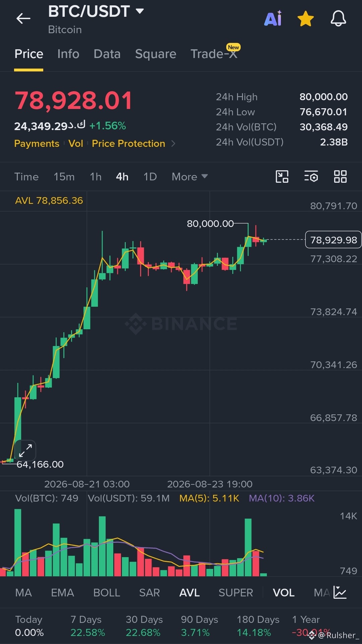Switch to the Price tab
Screen dimensions: 362x644
[29, 54]
